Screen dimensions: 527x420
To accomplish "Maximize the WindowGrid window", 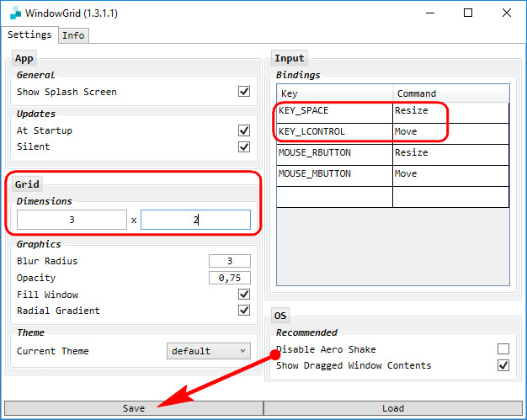I will tap(468, 13).
